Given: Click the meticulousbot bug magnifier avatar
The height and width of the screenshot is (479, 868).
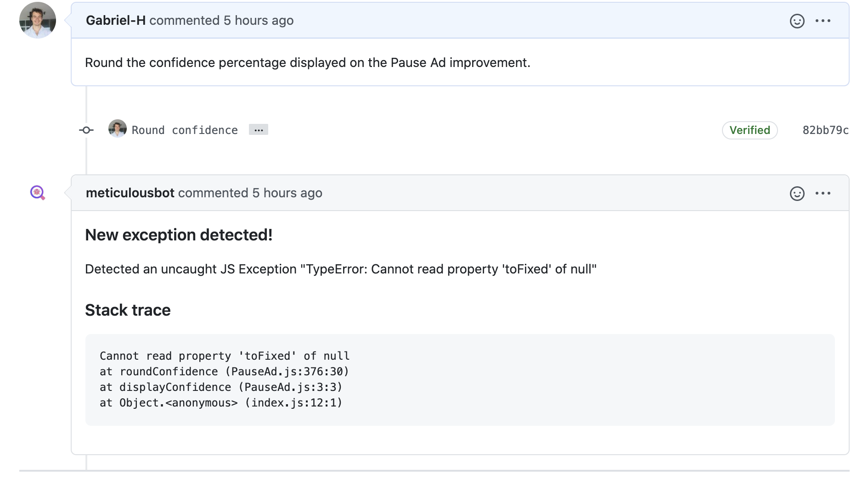Looking at the screenshot, I should coord(38,193).
